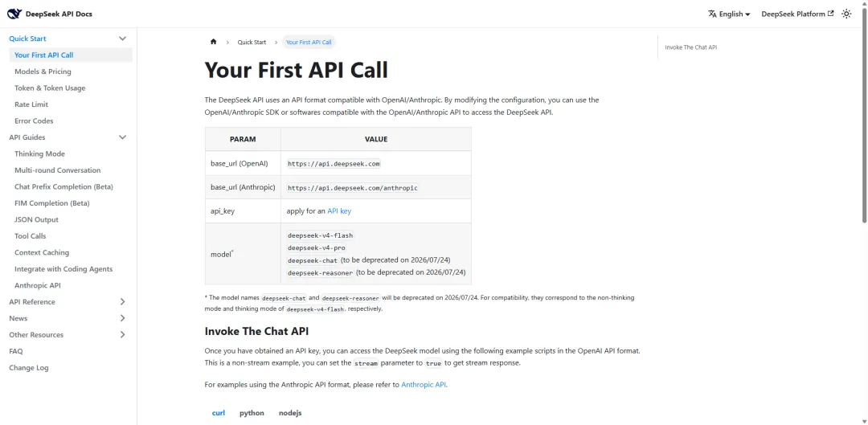Select Quick Start in the sidebar
Viewport: 868px width, 425px height.
click(27, 39)
